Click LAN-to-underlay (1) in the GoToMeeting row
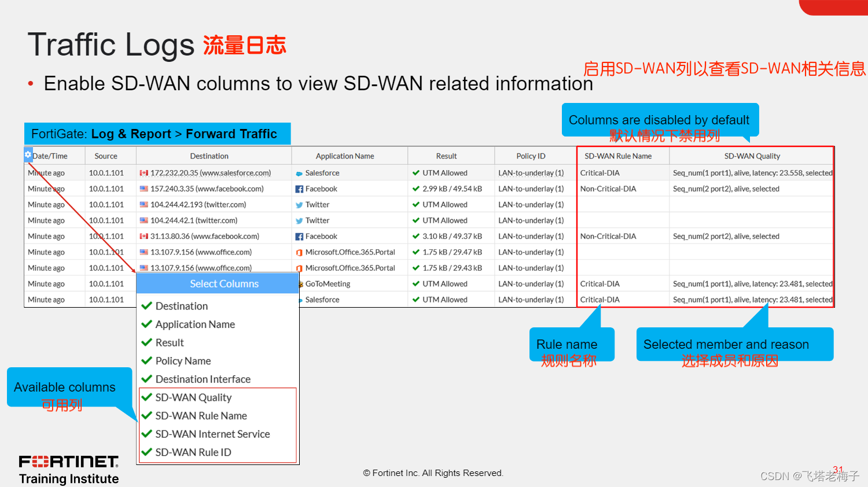 point(531,284)
